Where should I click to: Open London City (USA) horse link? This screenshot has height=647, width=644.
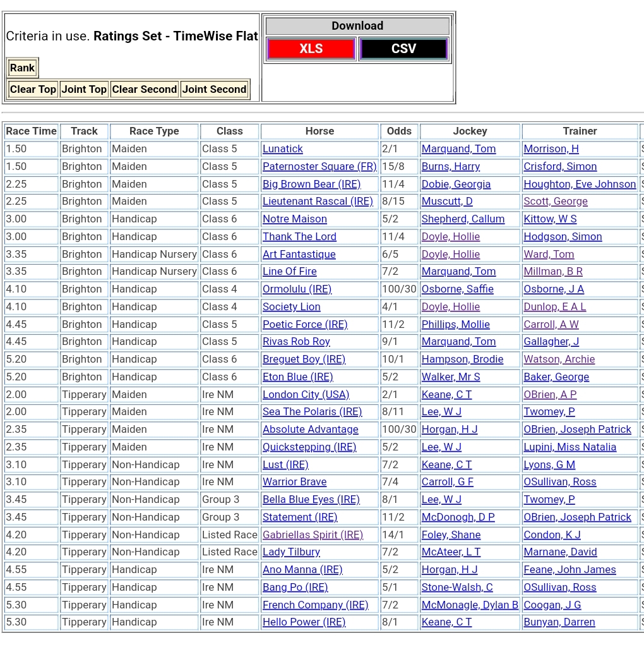tap(306, 395)
